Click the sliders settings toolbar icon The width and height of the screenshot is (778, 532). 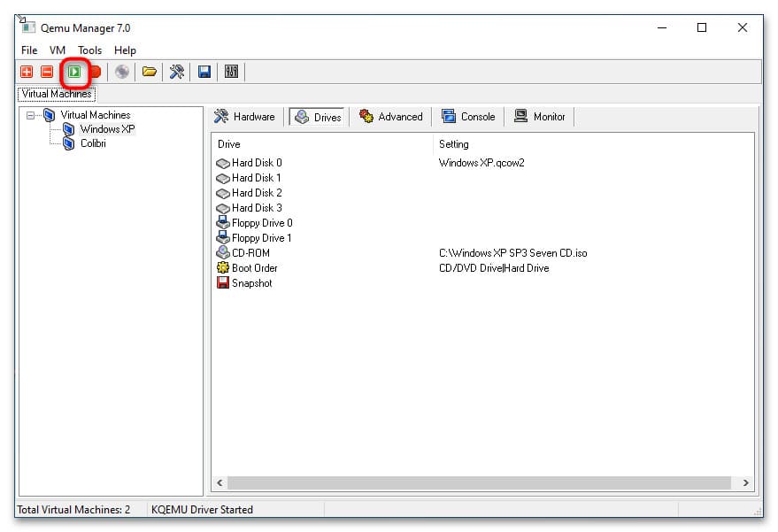click(x=231, y=72)
